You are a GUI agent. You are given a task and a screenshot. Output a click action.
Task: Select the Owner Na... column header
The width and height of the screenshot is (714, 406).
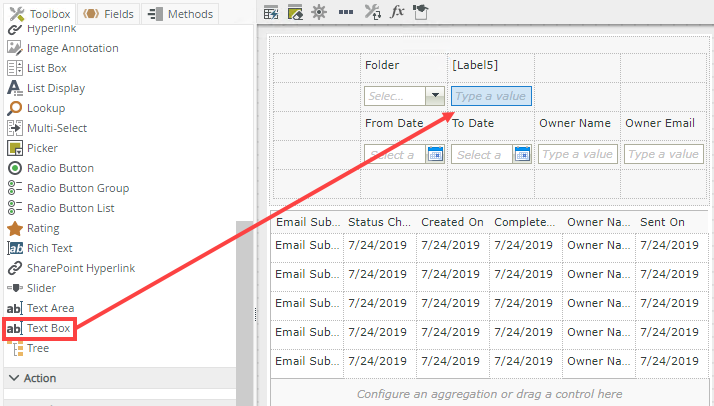598,222
